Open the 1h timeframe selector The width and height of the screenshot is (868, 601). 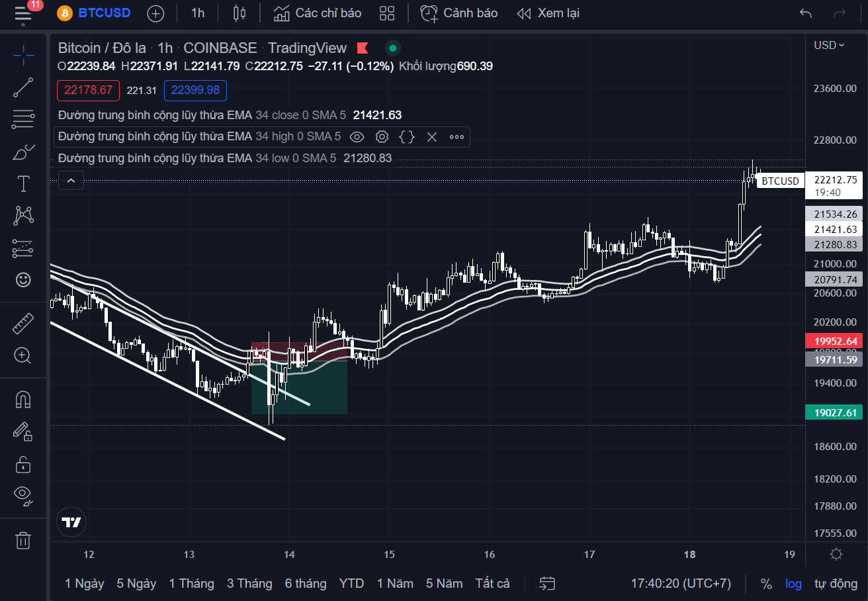coord(198,13)
